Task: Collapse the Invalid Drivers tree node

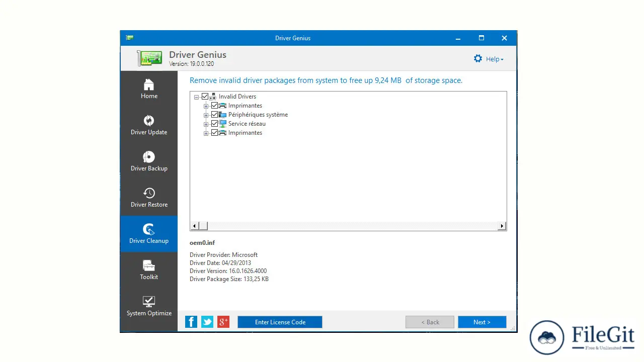Action: click(196, 97)
